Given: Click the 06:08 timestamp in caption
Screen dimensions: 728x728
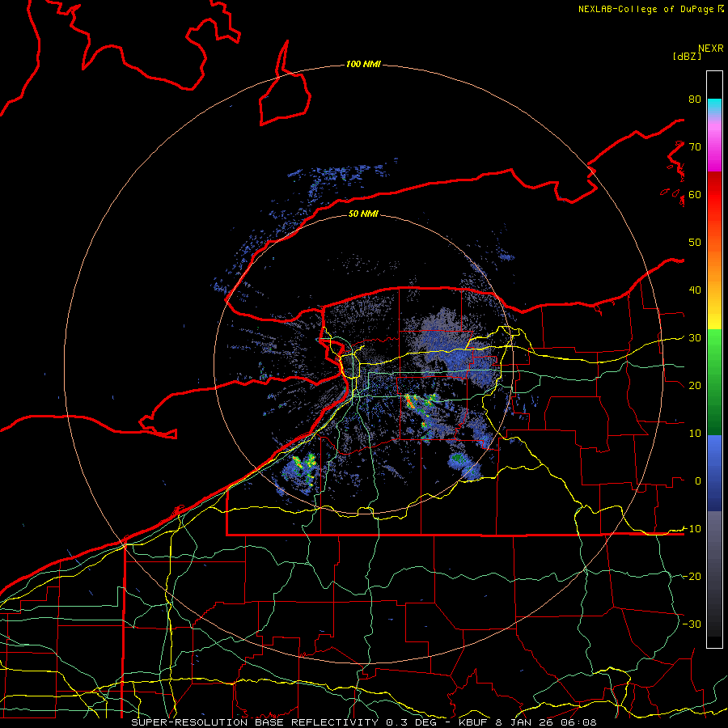Looking at the screenshot, I should point(579,722).
